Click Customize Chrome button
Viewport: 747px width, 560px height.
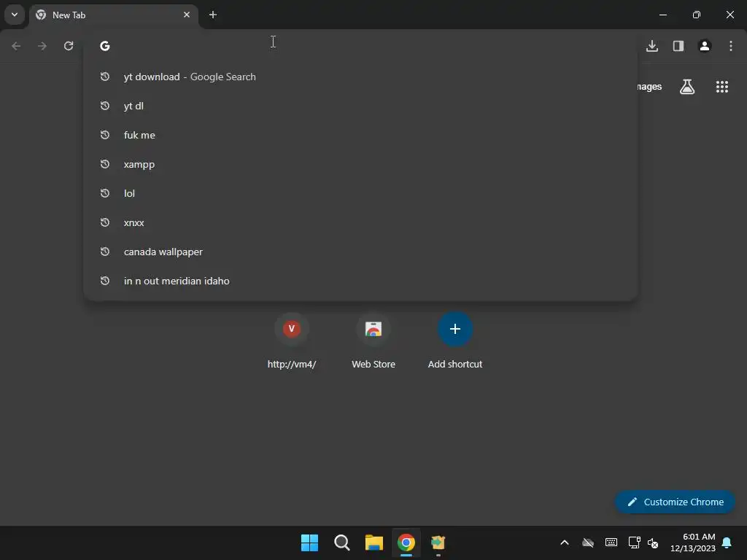[675, 502]
